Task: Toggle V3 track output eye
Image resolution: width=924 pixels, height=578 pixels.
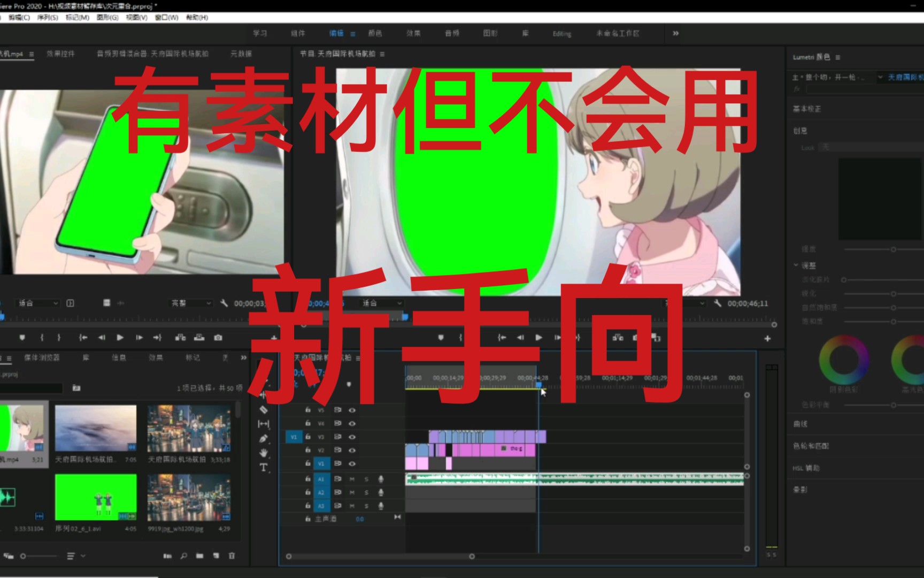Action: coord(352,437)
